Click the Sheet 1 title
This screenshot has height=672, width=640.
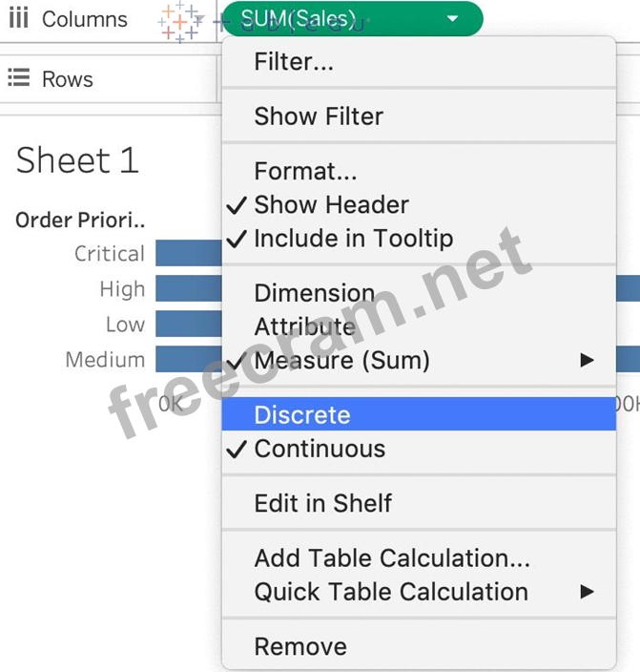77,160
